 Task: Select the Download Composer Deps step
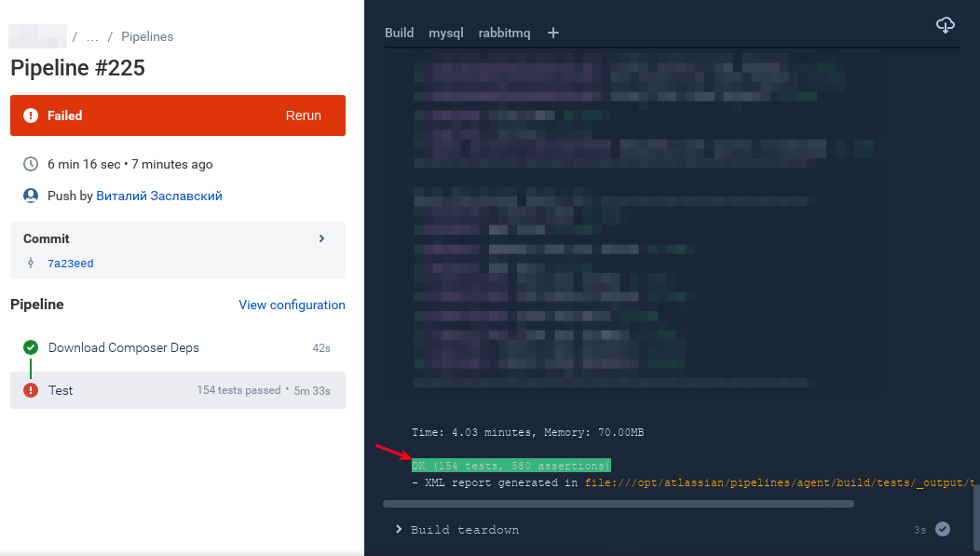pos(178,347)
